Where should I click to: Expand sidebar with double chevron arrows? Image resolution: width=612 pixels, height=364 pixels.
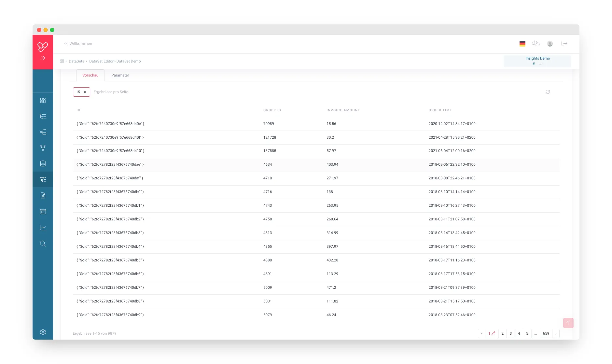[x=43, y=58]
